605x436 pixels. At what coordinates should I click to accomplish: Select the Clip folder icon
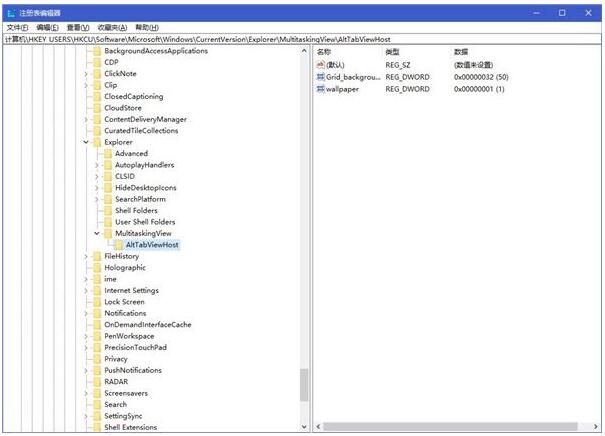pyautogui.click(x=97, y=85)
